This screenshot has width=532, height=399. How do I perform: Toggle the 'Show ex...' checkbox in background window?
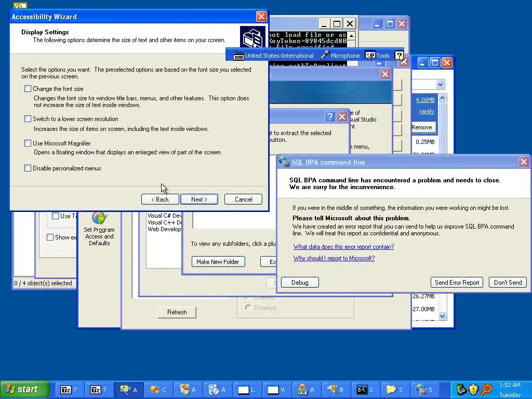pyautogui.click(x=50, y=237)
